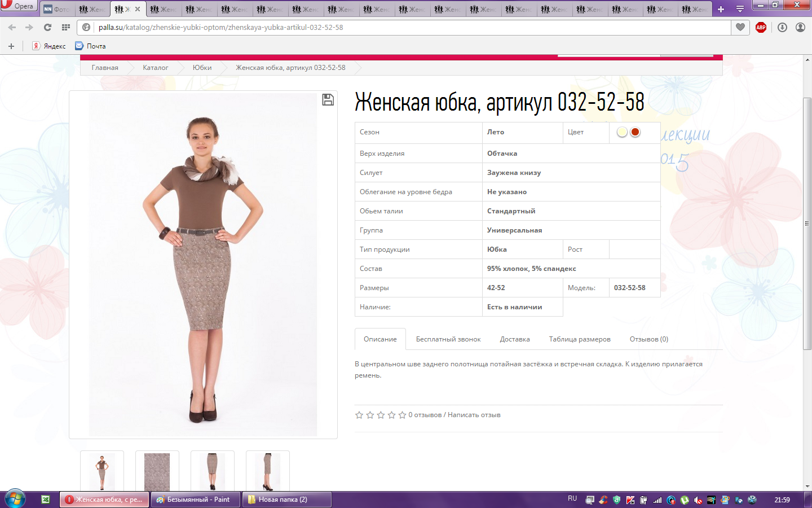Open the Opera main menu

click(x=18, y=6)
